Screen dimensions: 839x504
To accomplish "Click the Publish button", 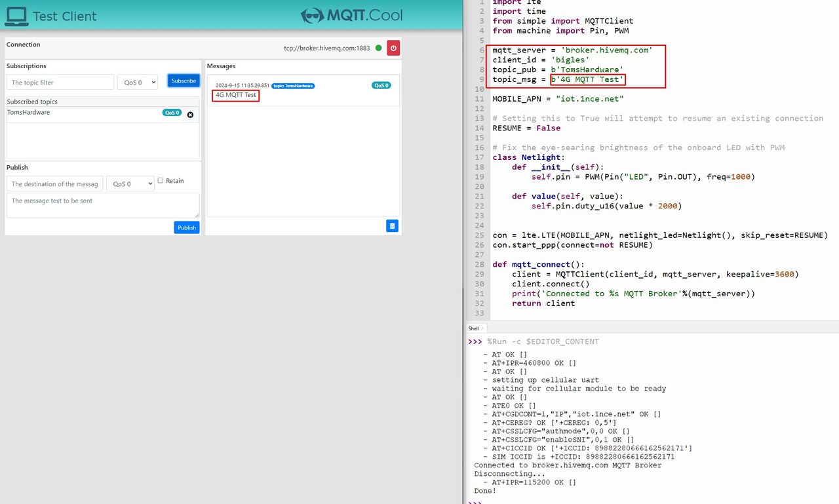I will [x=187, y=227].
